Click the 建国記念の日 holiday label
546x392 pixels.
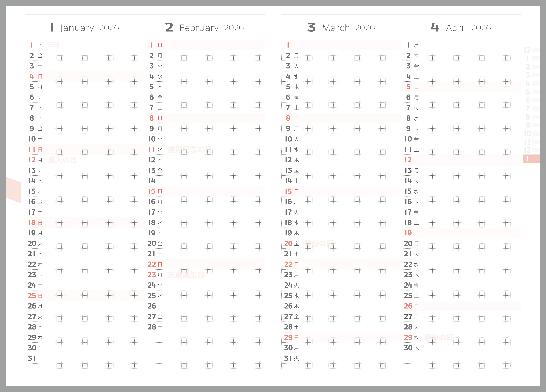[190, 150]
